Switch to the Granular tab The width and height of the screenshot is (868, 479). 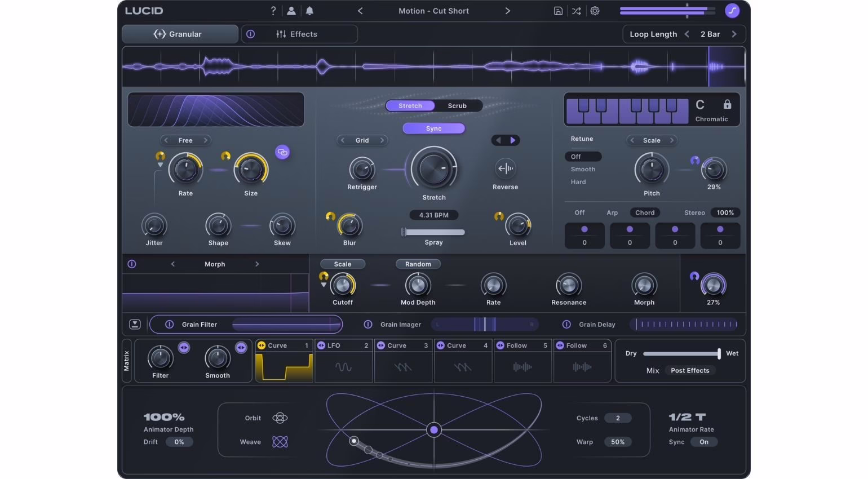tap(180, 34)
